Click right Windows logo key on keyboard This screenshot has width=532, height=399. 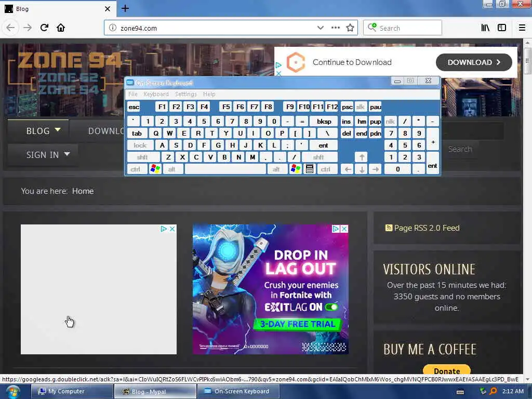pos(296,169)
